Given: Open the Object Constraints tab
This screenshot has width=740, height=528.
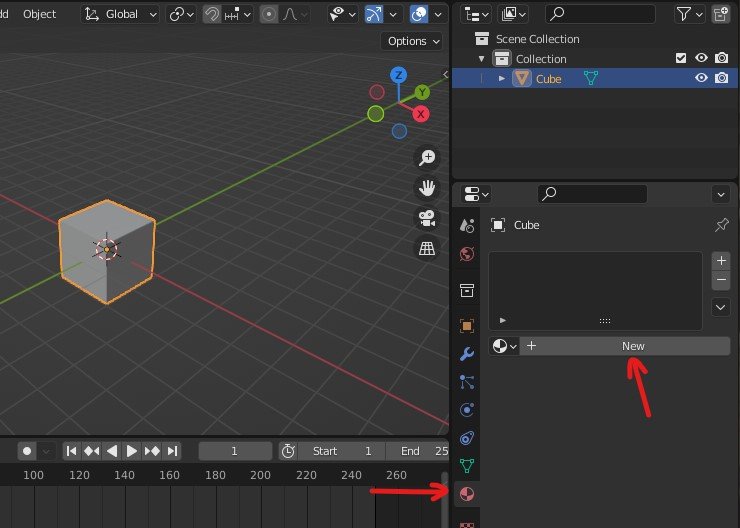Looking at the screenshot, I should (x=467, y=438).
